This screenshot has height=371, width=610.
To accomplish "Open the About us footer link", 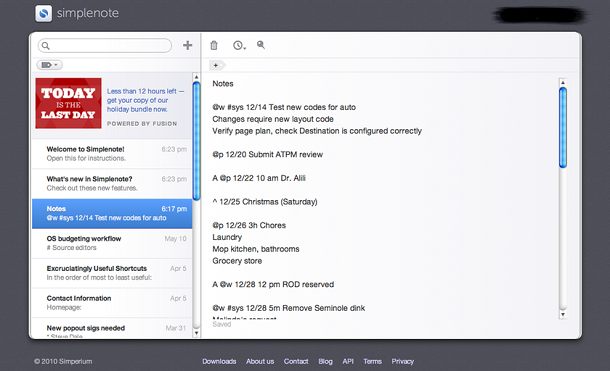I will (x=260, y=361).
